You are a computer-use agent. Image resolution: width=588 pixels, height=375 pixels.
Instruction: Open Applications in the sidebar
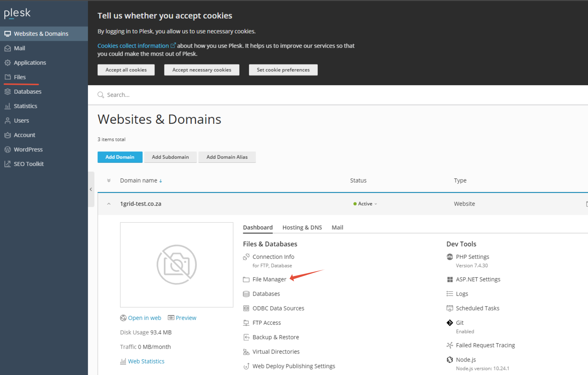(x=44, y=63)
